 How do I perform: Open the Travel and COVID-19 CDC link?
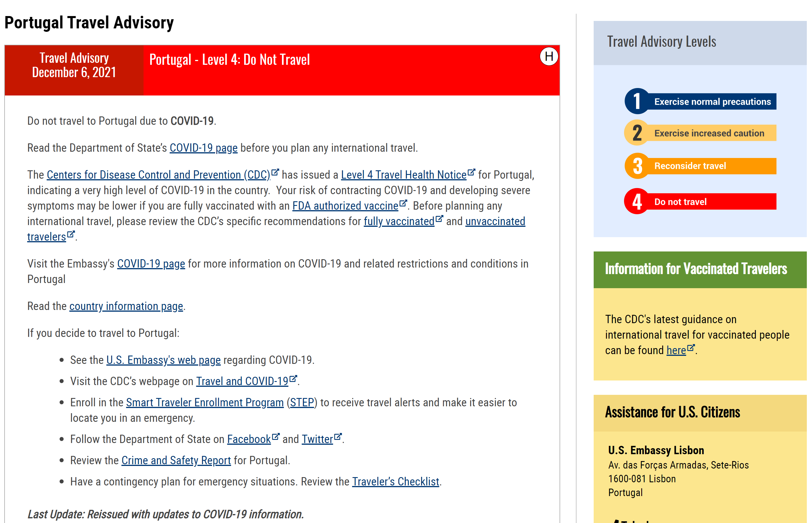242,381
